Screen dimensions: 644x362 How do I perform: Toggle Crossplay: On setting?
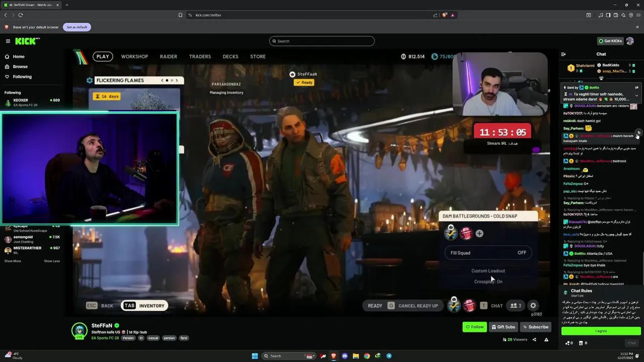(488, 282)
